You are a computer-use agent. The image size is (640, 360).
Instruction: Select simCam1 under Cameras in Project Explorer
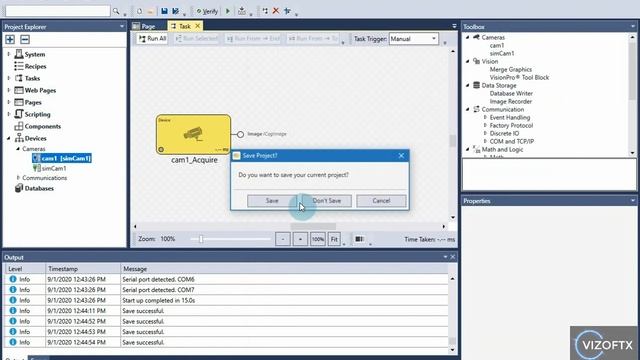[x=54, y=168]
